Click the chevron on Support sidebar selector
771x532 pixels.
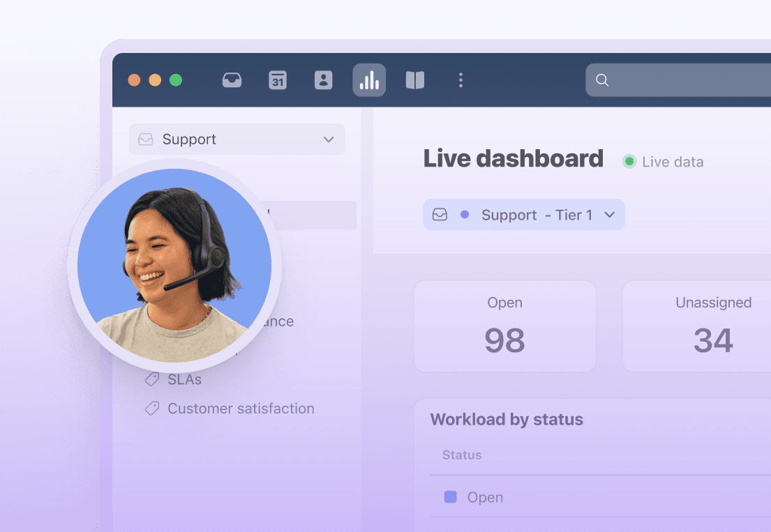329,139
